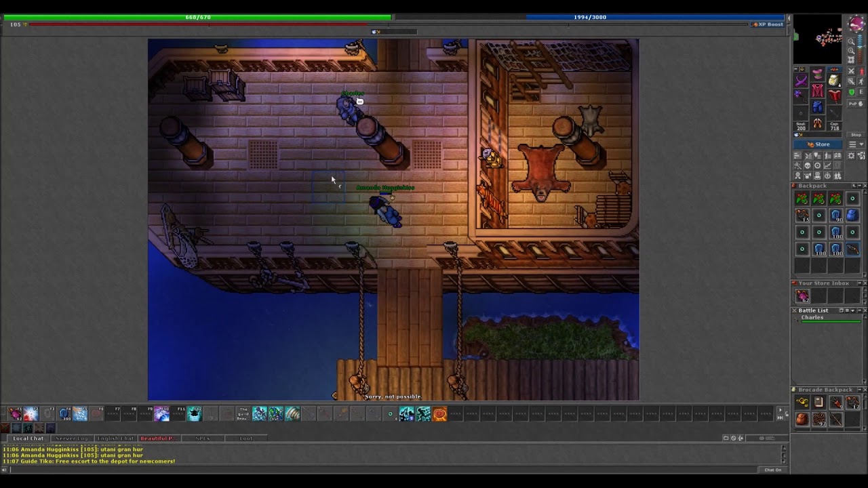Viewport: 868px width, 488px height.
Task: Collapse the equipment panel minus button
Action: [796, 69]
